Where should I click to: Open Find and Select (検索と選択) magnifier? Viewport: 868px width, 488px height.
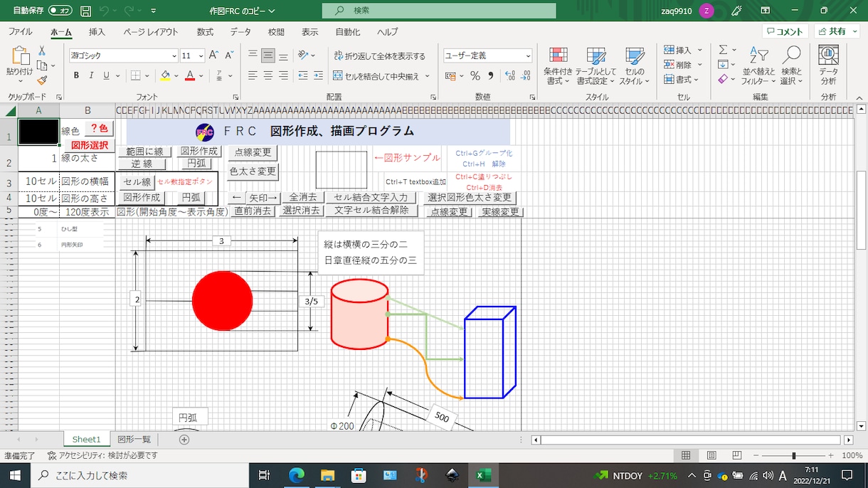pyautogui.click(x=791, y=66)
